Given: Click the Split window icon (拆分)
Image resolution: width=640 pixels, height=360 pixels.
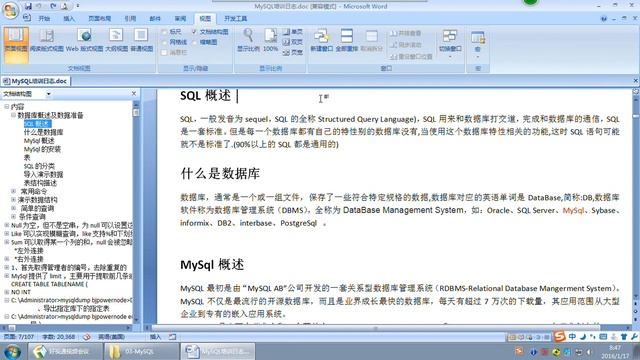Looking at the screenshot, I should pyautogui.click(x=371, y=40).
